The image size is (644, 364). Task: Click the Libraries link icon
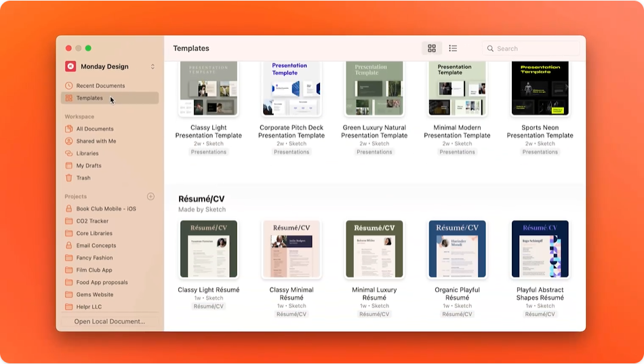[68, 154]
